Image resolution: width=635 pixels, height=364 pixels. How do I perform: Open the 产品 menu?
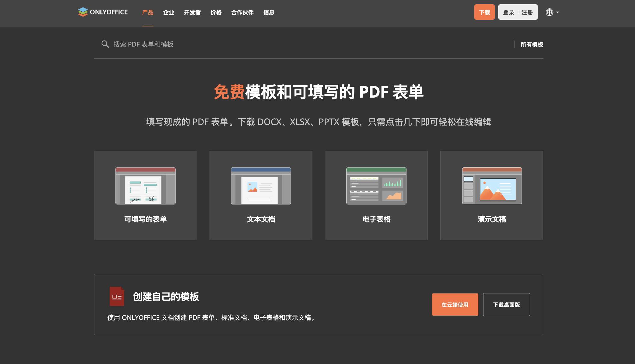148,13
